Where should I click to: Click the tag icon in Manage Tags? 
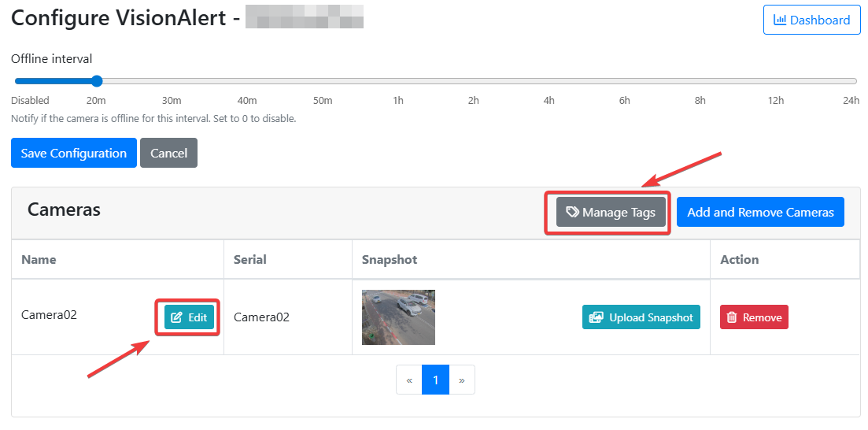click(x=572, y=212)
